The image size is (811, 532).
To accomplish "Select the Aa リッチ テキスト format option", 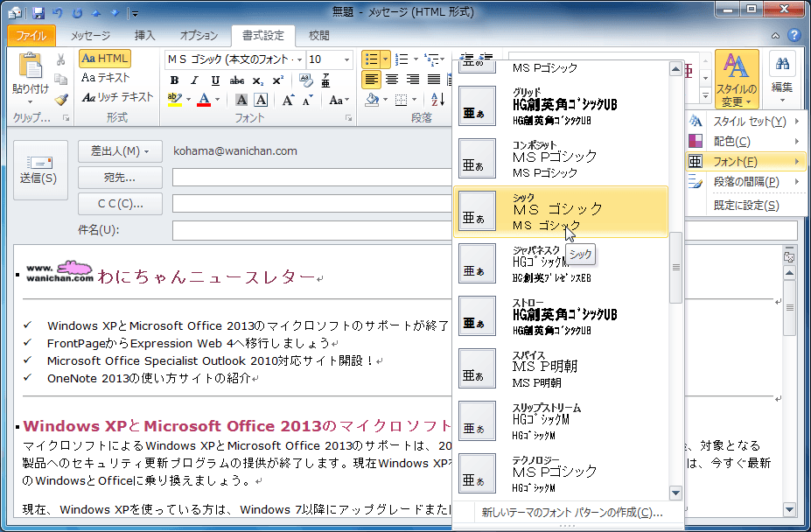I will click(117, 97).
